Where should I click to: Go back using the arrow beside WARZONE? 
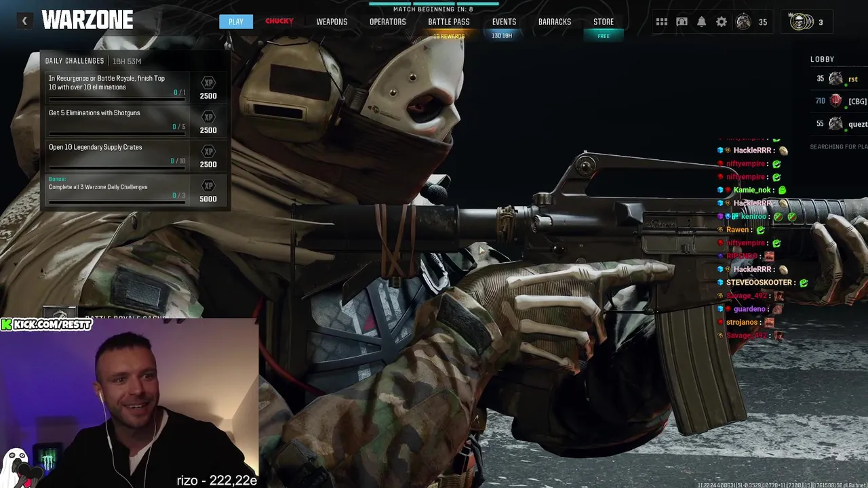tap(24, 21)
